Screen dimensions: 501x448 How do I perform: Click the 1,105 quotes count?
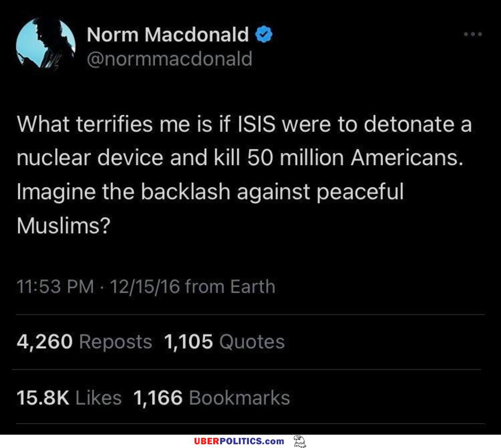click(189, 342)
